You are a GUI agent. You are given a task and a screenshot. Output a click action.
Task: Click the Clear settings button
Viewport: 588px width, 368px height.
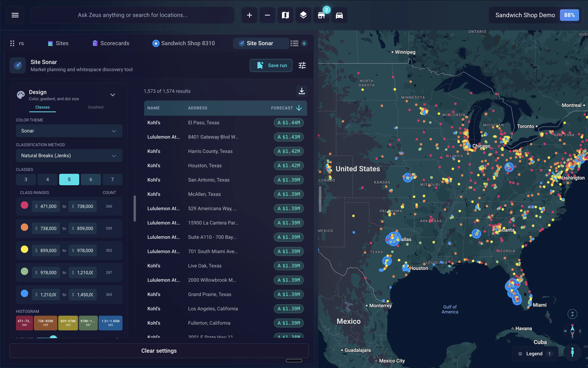[159, 350]
